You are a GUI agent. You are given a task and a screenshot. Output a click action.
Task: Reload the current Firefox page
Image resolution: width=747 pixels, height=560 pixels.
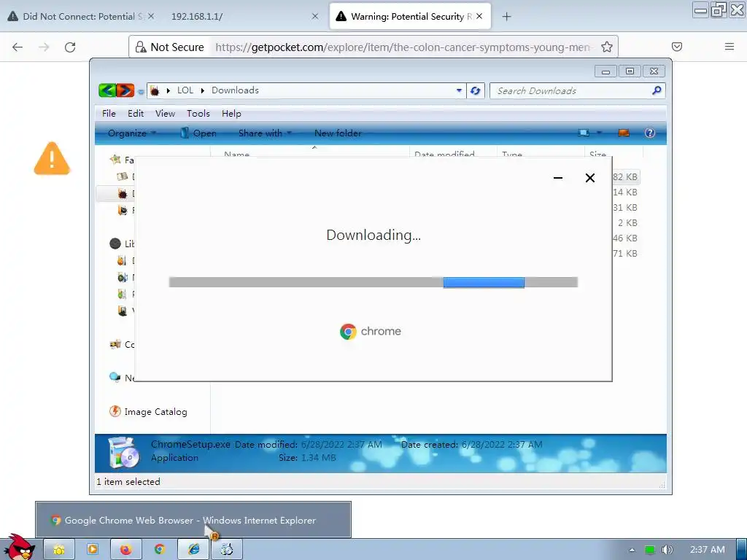(70, 47)
